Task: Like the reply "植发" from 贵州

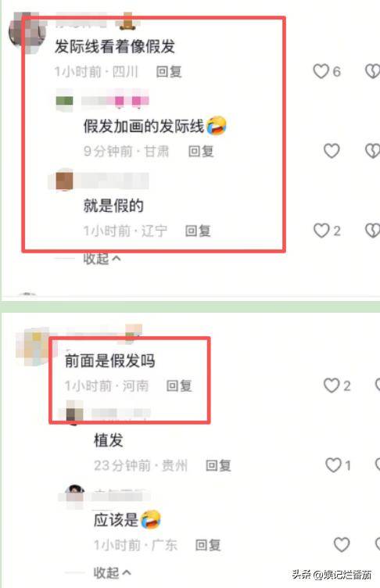Action: pos(333,465)
